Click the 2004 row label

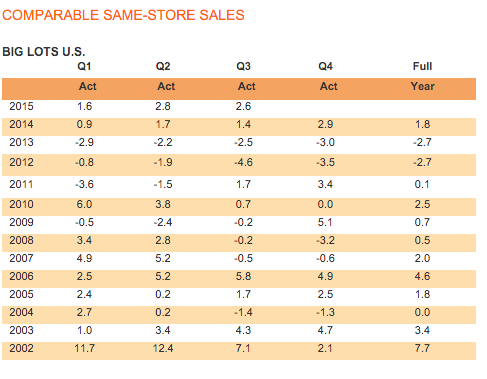[21, 312]
